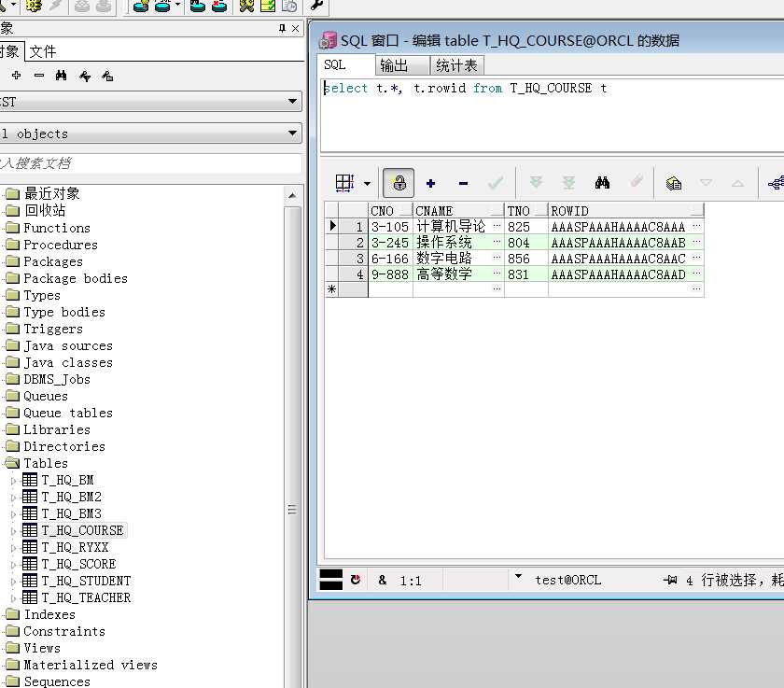Pin the object browser panel
The width and height of the screenshot is (784, 688).
(x=283, y=29)
